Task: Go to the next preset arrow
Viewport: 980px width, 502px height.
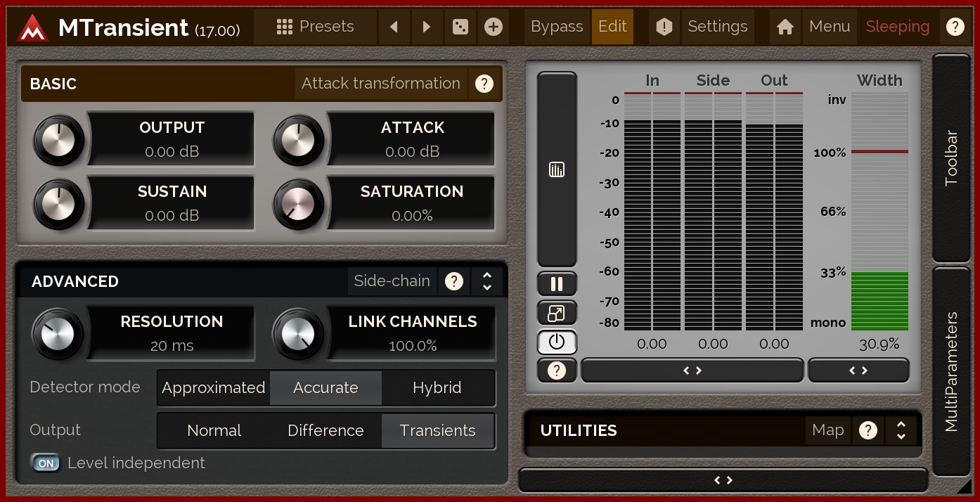Action: pos(427,27)
